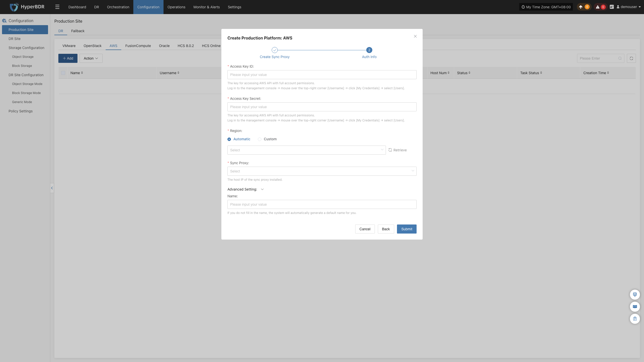Viewport: 644px width, 362px height.
Task: Open the Settings menu
Action: [234, 7]
